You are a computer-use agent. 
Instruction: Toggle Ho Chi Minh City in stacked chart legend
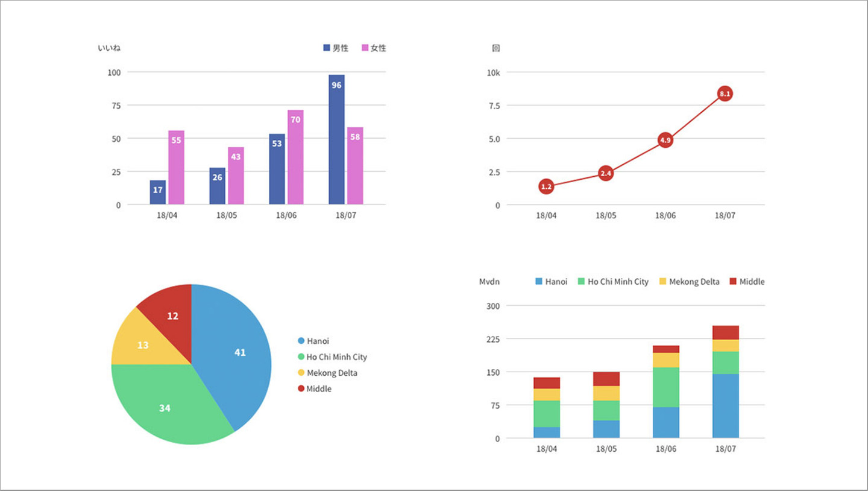(618, 282)
